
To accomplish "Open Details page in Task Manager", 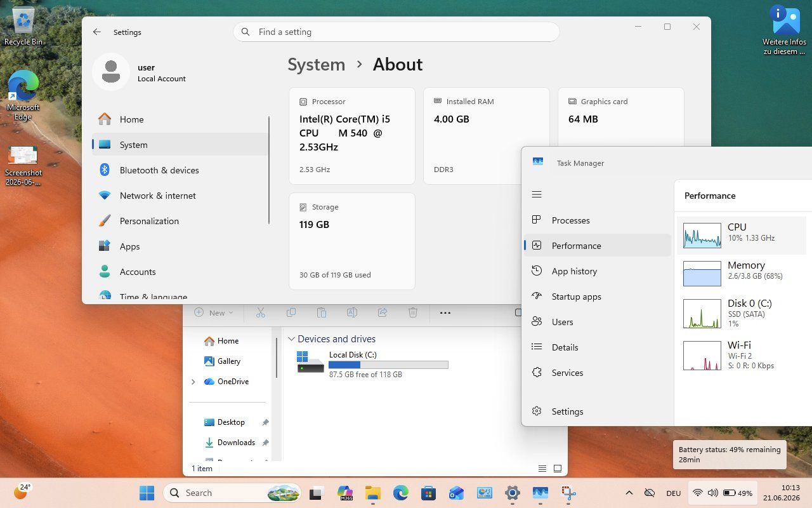I will 598,347.
